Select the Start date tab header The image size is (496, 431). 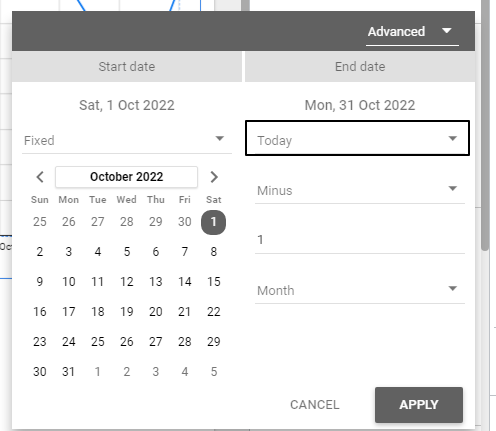127,66
